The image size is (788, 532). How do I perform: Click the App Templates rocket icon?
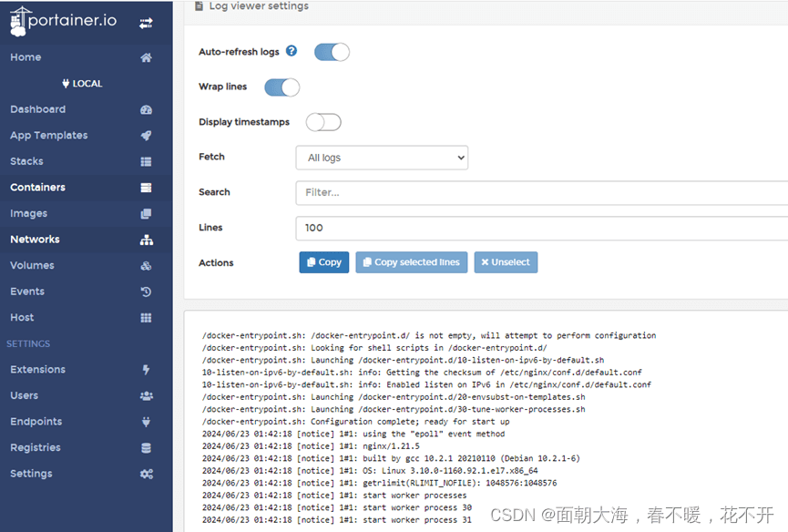[146, 136]
